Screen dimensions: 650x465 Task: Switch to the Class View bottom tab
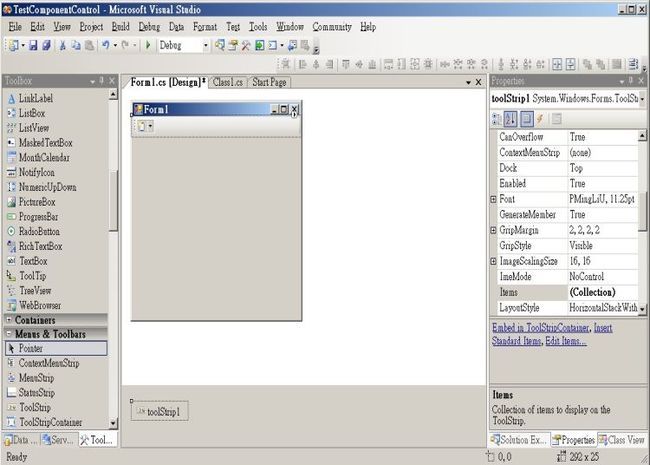[621, 440]
